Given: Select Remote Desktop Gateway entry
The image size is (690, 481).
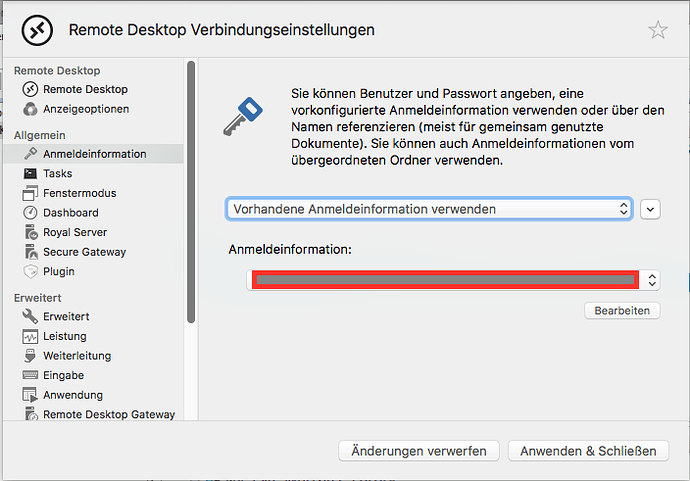Looking at the screenshot, I should click(x=108, y=414).
